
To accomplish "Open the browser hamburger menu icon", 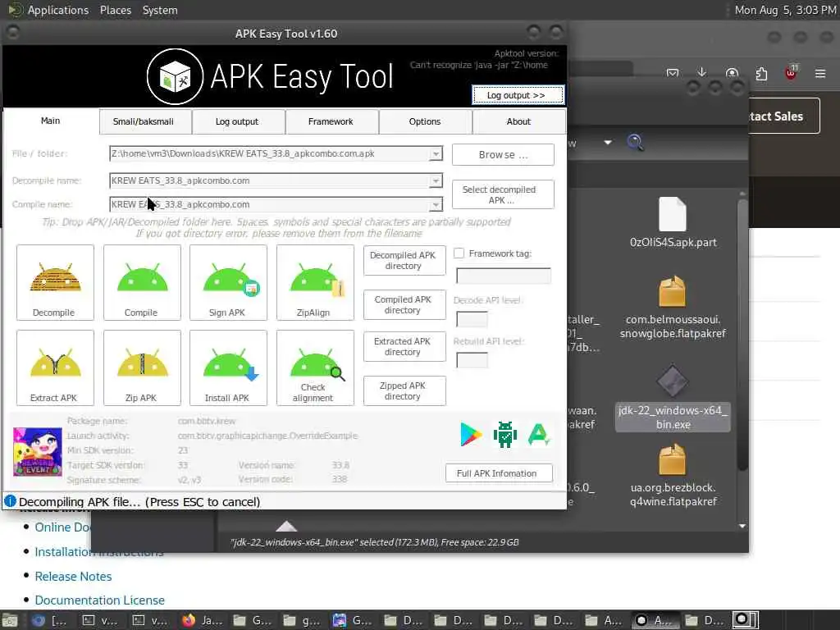I will (x=820, y=73).
